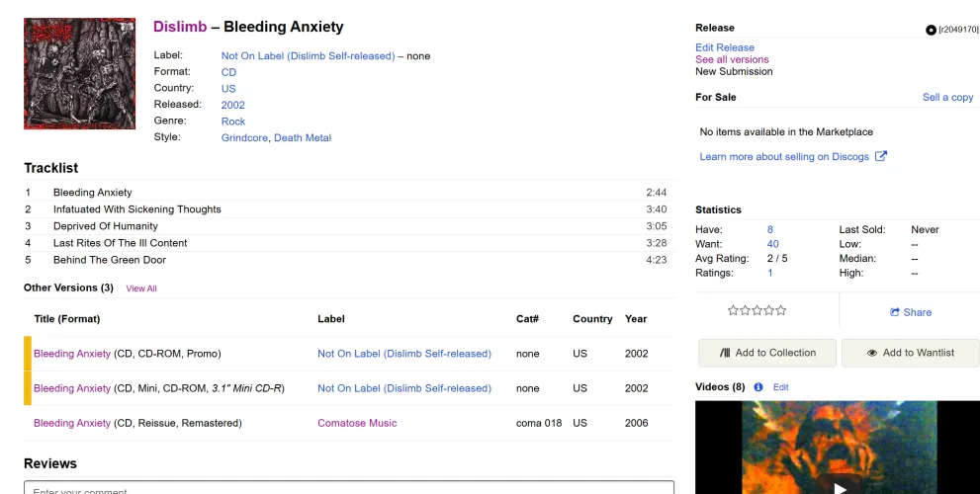Open the Comatose Music label link
The width and height of the screenshot is (980, 494).
pyautogui.click(x=357, y=423)
